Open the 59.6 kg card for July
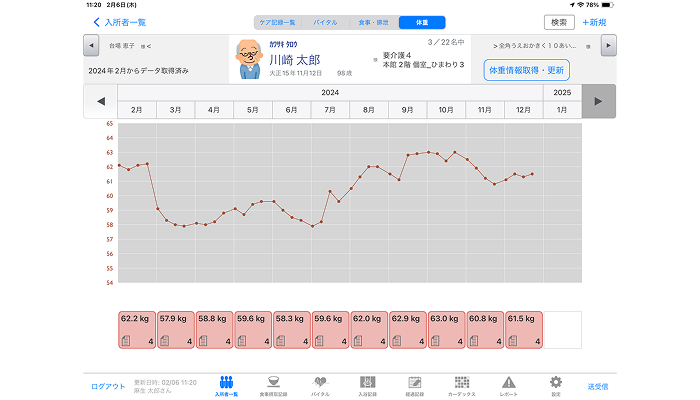 [330, 330]
